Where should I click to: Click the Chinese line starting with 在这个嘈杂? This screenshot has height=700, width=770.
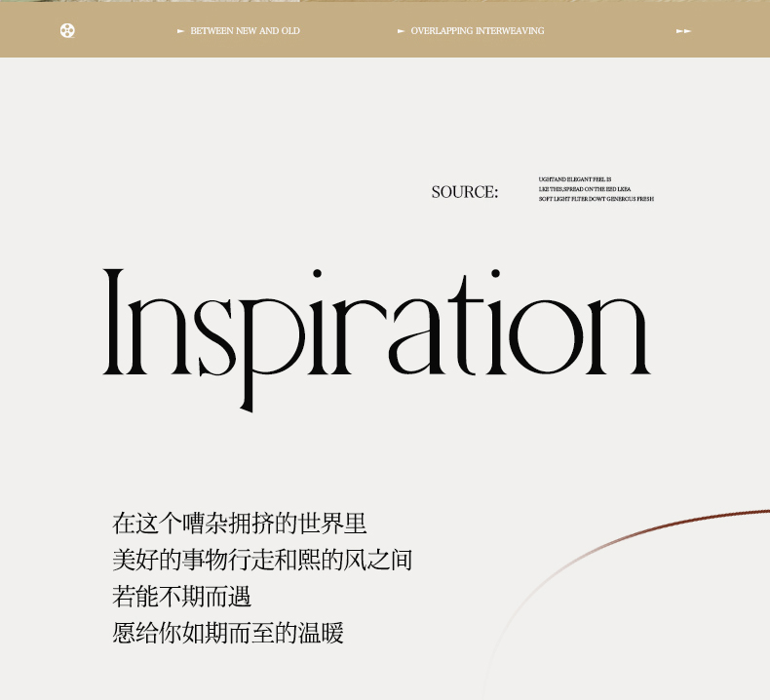tap(239, 524)
